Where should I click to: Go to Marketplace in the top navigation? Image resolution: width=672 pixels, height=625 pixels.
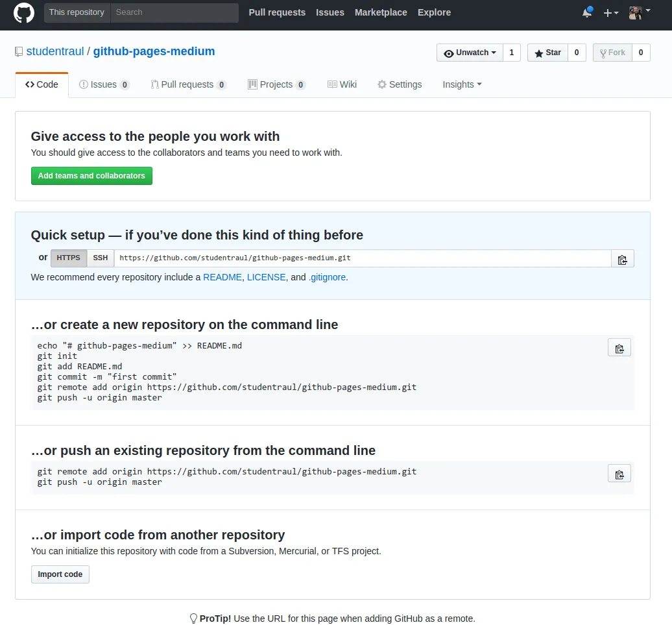[381, 12]
